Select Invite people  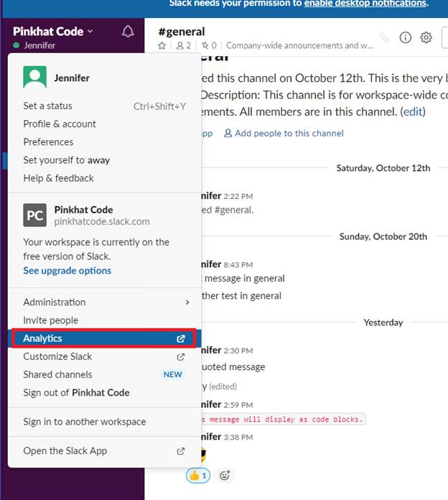point(105,320)
